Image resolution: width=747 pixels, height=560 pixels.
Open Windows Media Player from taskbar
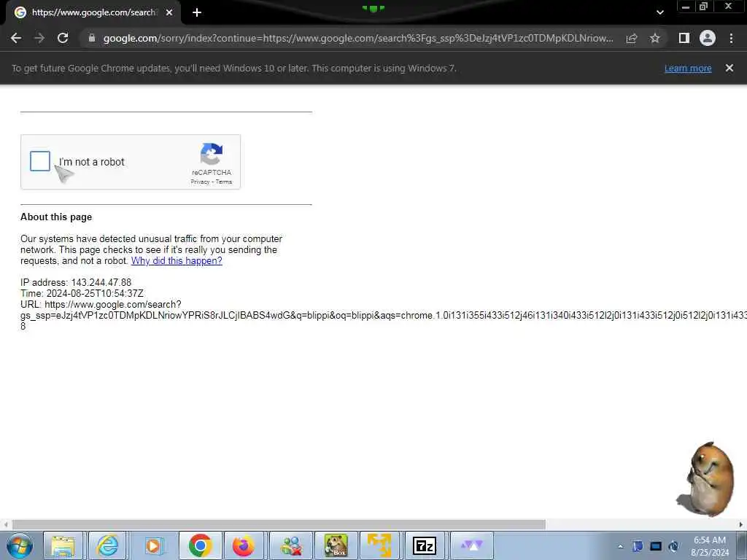coord(153,545)
